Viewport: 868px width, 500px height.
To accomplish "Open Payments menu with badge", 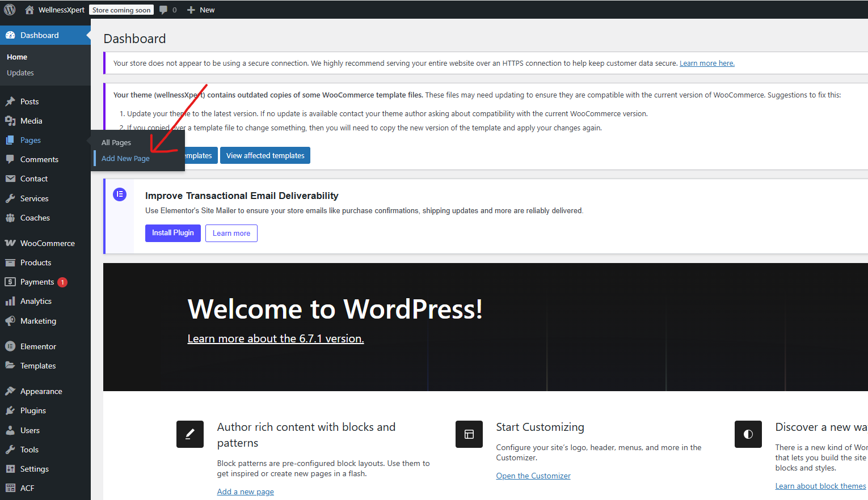I will pos(45,282).
